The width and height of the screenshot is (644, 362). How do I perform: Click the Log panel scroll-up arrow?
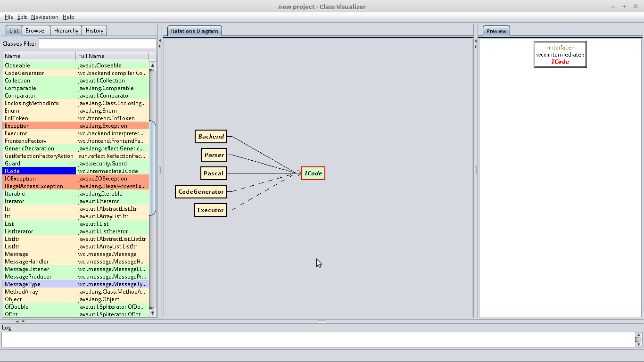point(638,335)
